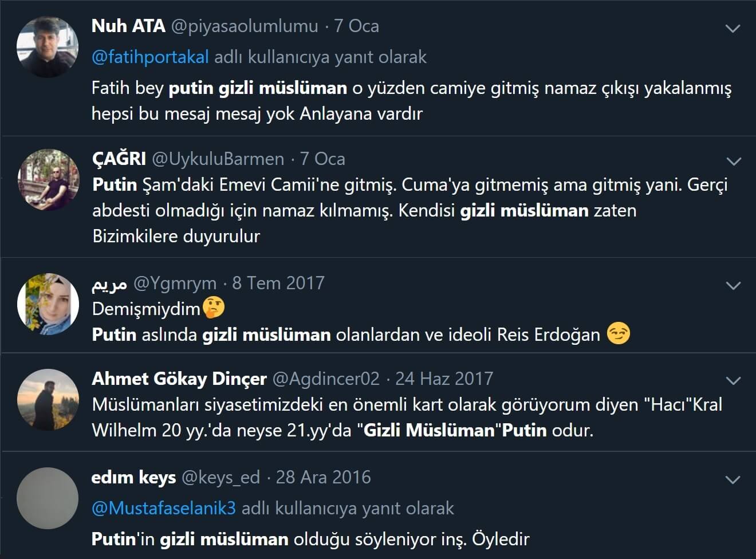
Task: Open chevron menu on Ahmet Gökay Dinçer's tweet
Action: point(733,380)
